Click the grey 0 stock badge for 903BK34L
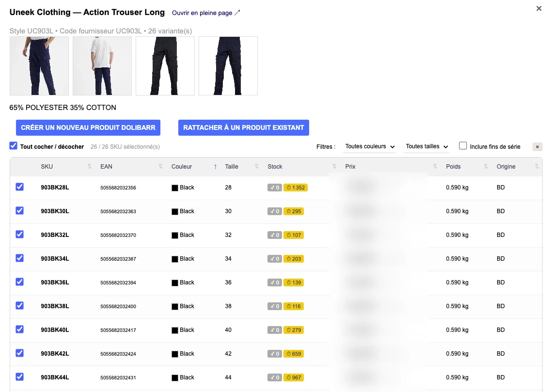 click(275, 259)
